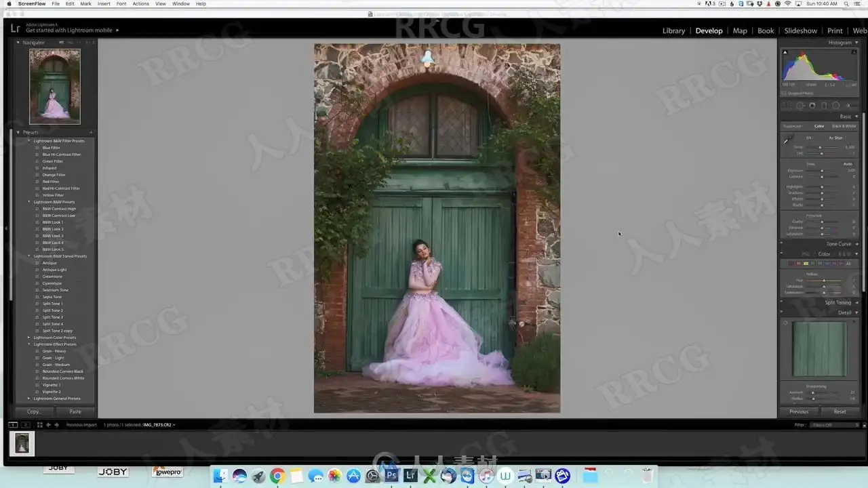Screen dimensions: 868x488
Task: Select the Spot Removal tool
Action: click(x=800, y=106)
